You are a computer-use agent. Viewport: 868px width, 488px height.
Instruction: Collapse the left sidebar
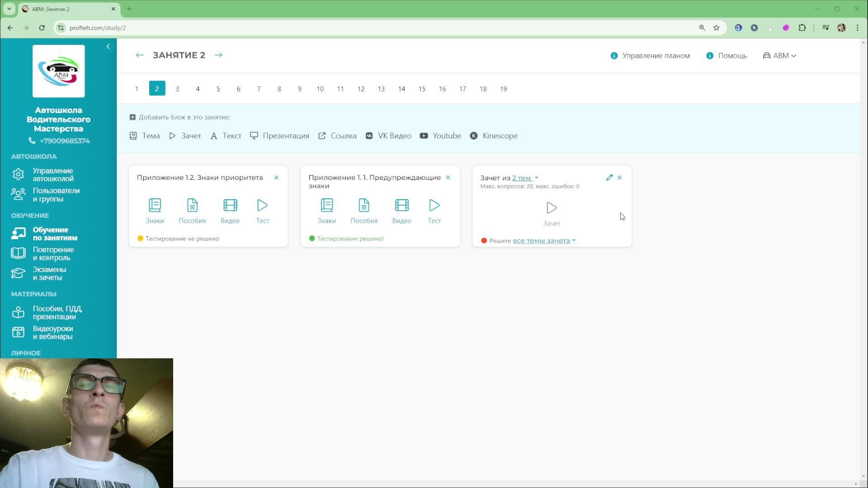(x=108, y=47)
